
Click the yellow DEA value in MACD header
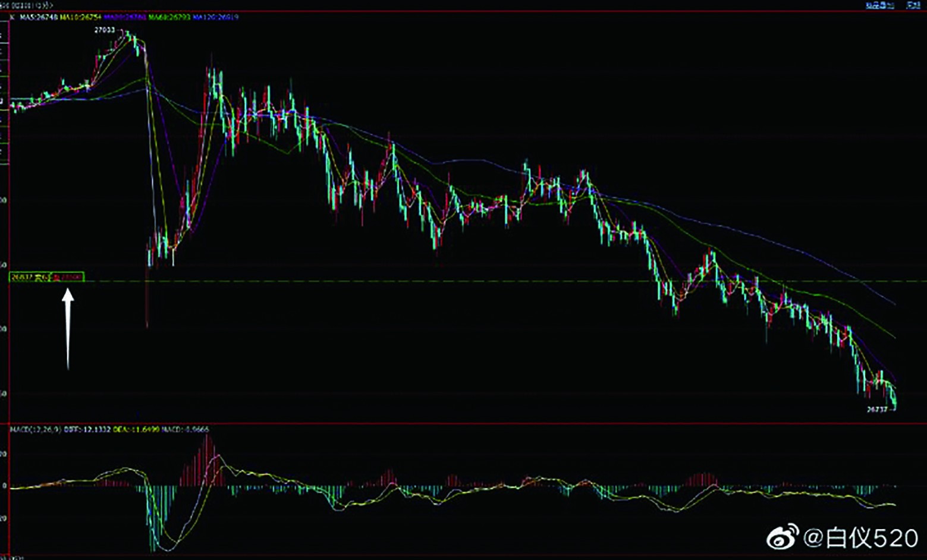(x=136, y=429)
